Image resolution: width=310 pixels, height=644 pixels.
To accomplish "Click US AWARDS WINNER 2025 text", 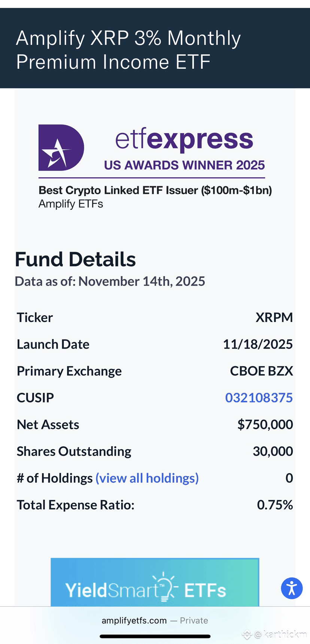I will coord(184,165).
